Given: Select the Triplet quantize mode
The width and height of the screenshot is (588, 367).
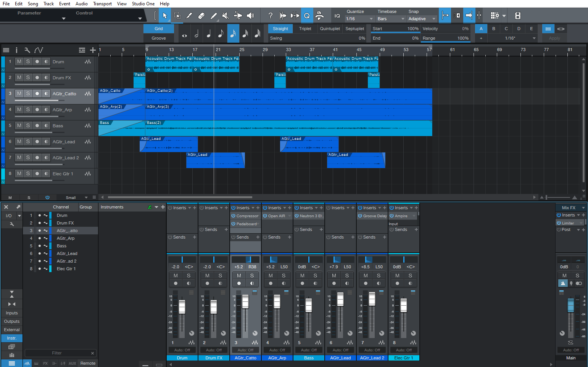Looking at the screenshot, I should [x=305, y=29].
